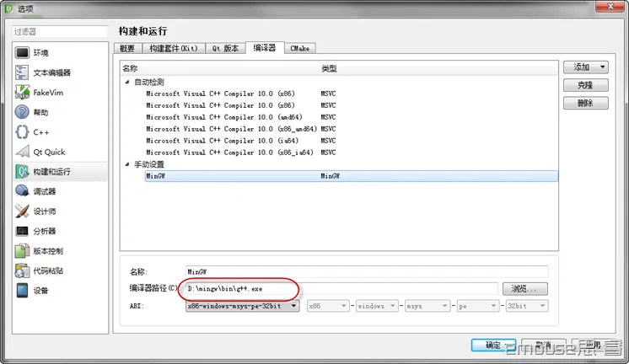Viewport: 629px width, 364px height.
Task: Select the 版本控制 category icon
Action: pyautogui.click(x=22, y=250)
